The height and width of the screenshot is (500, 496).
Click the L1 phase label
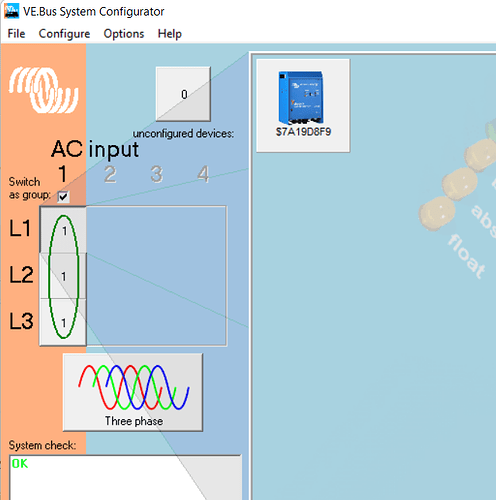click(x=20, y=228)
